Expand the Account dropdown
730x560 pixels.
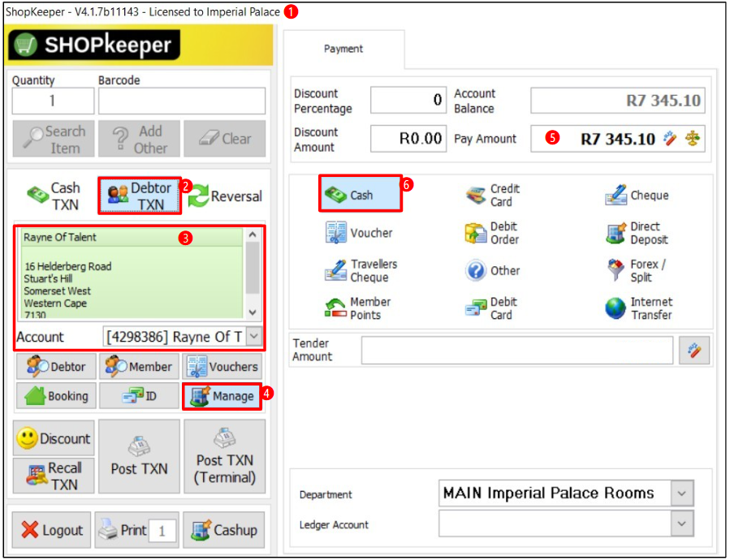[x=254, y=336]
